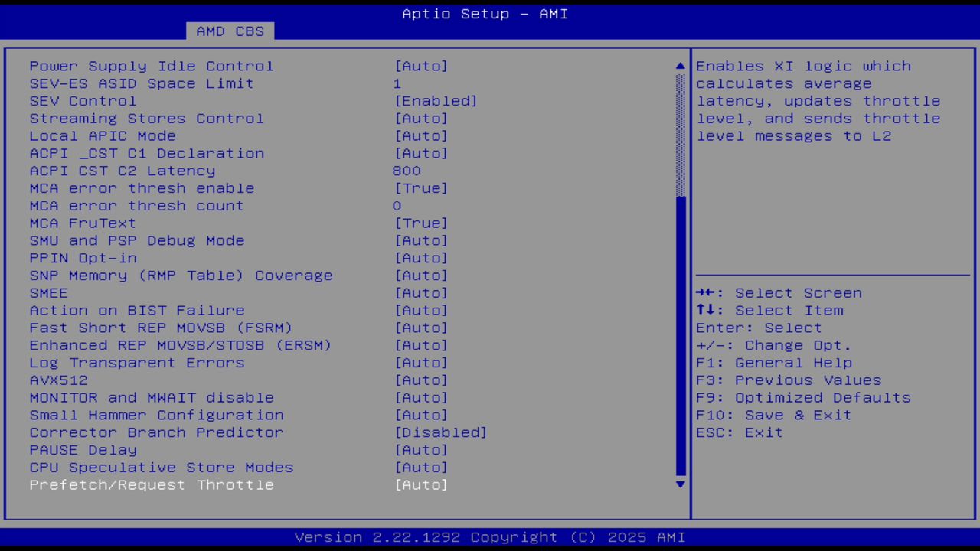Select SEV-ES ASID Space Limit setting
This screenshot has height=551, width=980.
click(x=142, y=83)
